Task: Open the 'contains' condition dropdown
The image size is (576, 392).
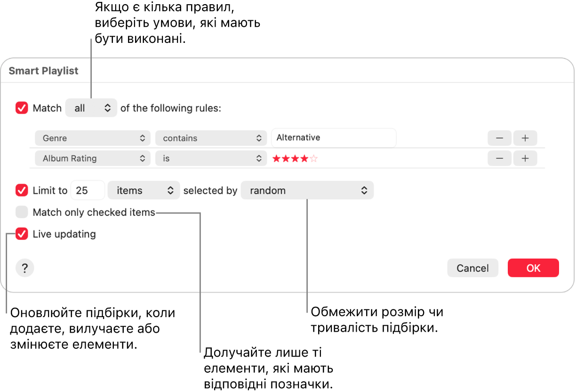Action: click(211, 138)
